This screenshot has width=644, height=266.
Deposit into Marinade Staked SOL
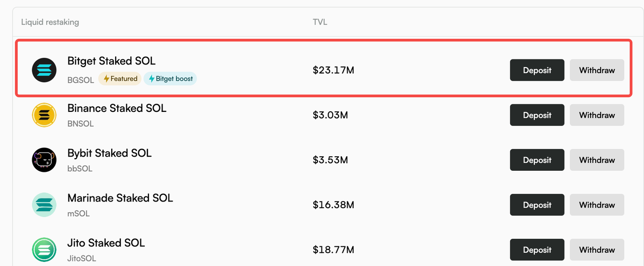[537, 205]
